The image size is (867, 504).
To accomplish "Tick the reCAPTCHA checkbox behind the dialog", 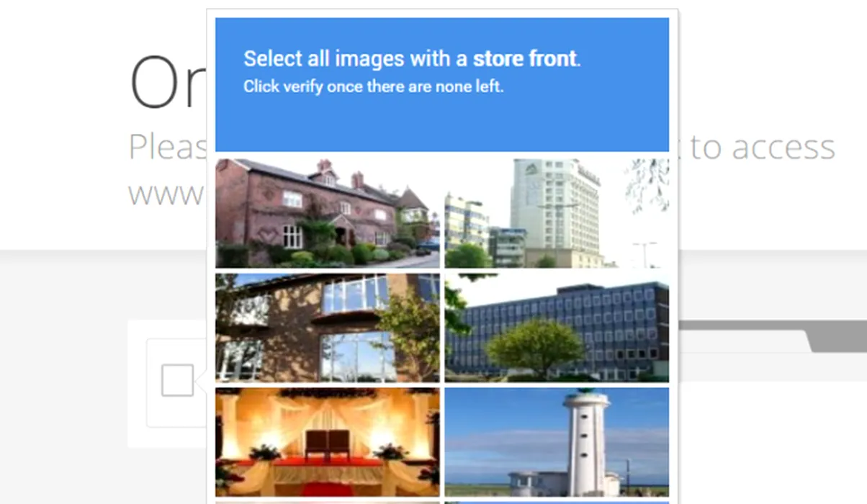I will coord(177,380).
